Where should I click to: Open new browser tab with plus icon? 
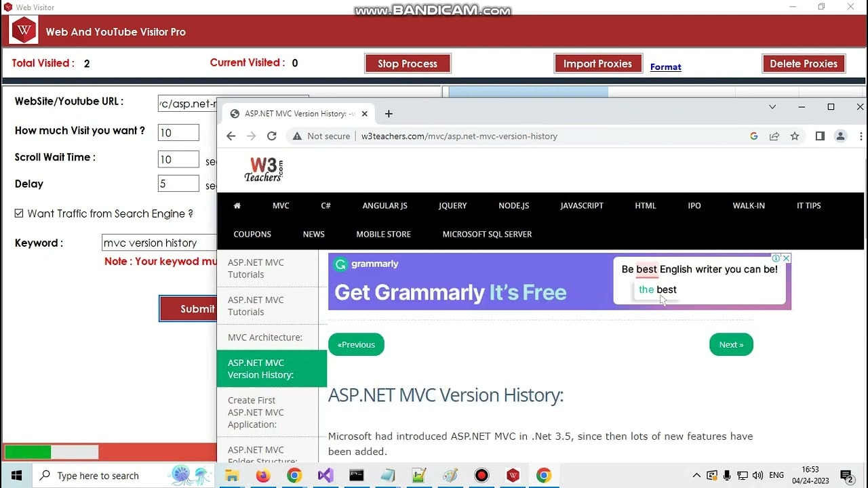pyautogui.click(x=389, y=114)
